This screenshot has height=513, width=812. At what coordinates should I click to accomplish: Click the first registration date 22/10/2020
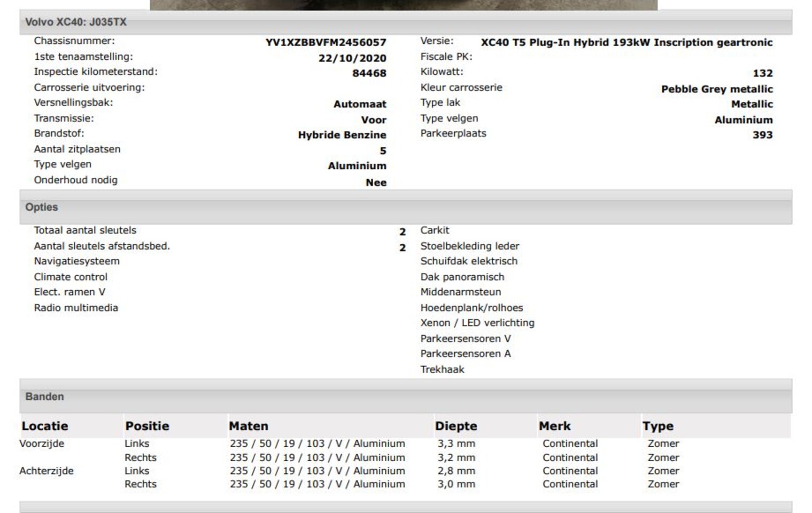[352, 58]
